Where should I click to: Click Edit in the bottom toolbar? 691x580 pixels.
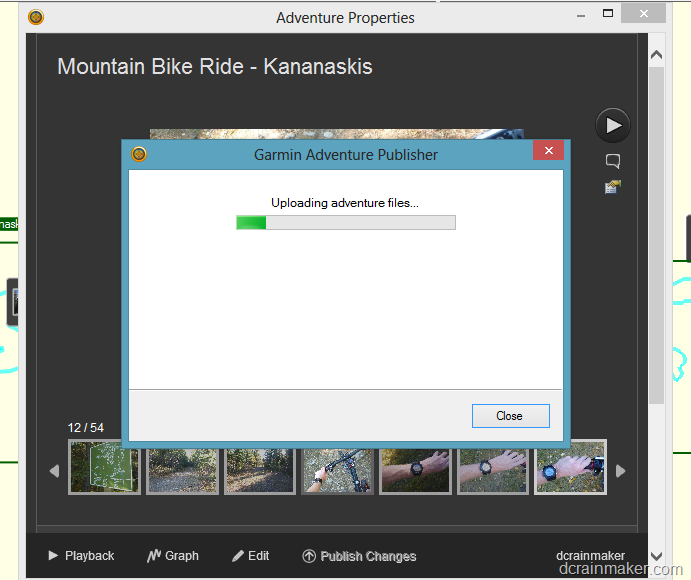pyautogui.click(x=250, y=556)
